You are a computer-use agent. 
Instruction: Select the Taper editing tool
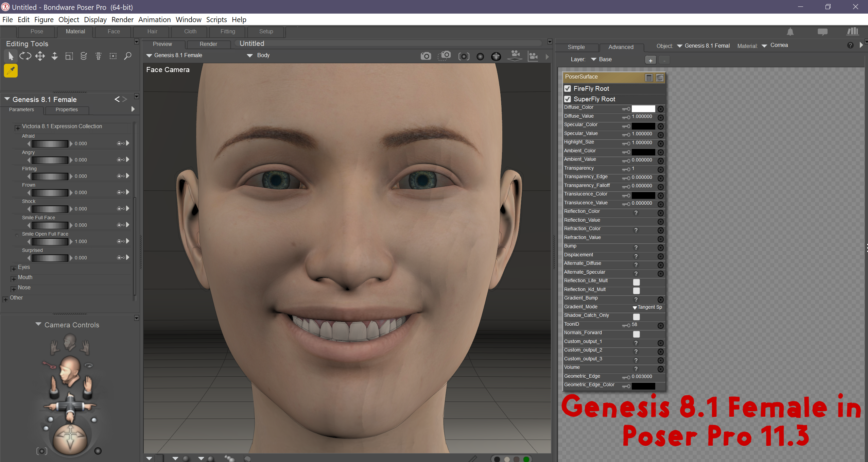coord(98,56)
